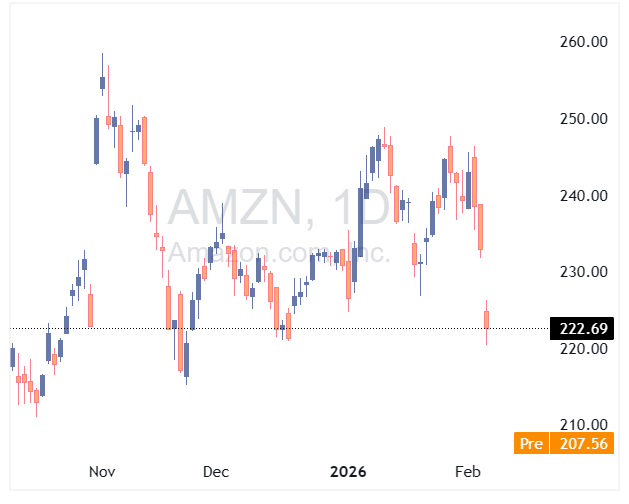The image size is (629, 504).
Task: Click the 1D interval watermark text
Action: (358, 208)
